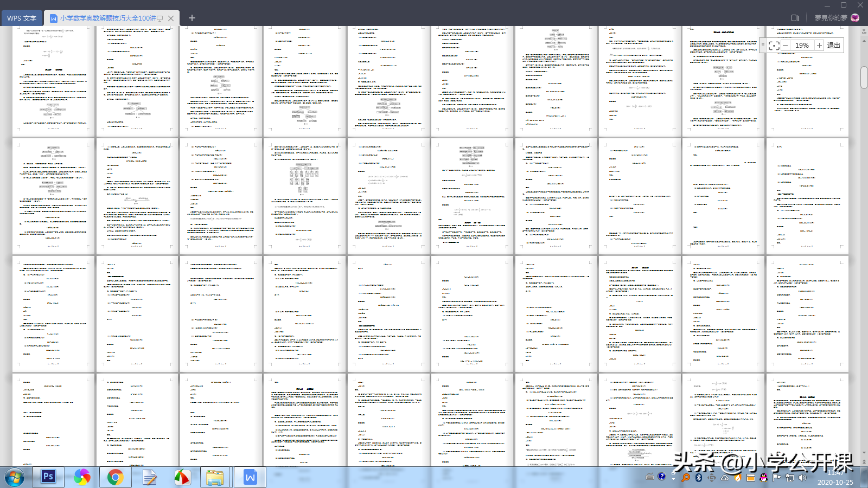Click the on-screen keyboard tray icon
Viewport: 868px width, 488px height.
pyautogui.click(x=650, y=477)
